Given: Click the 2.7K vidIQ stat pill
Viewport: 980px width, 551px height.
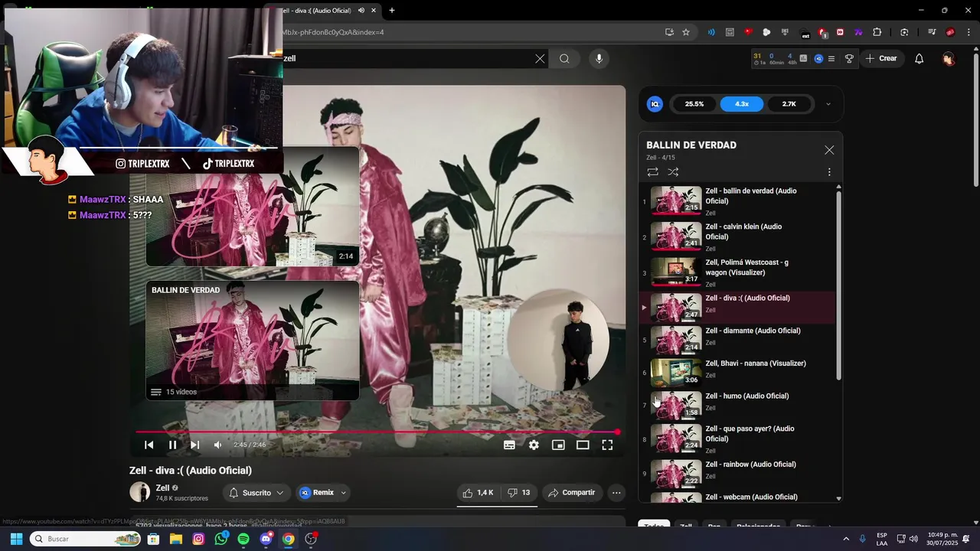Looking at the screenshot, I should coord(789,104).
